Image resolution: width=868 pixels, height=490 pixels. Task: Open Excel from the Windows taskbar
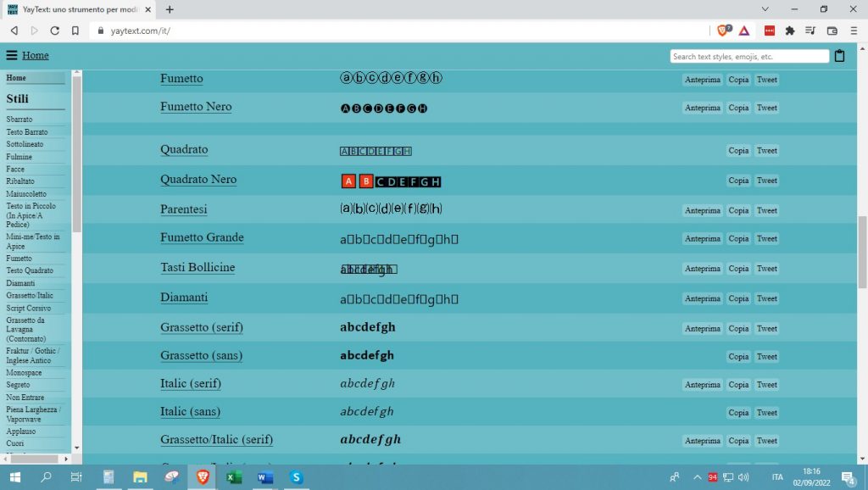click(233, 477)
